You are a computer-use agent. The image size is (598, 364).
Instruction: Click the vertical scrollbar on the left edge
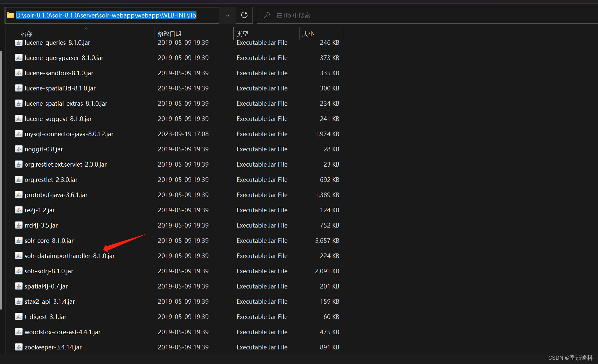pyautogui.click(x=1, y=180)
